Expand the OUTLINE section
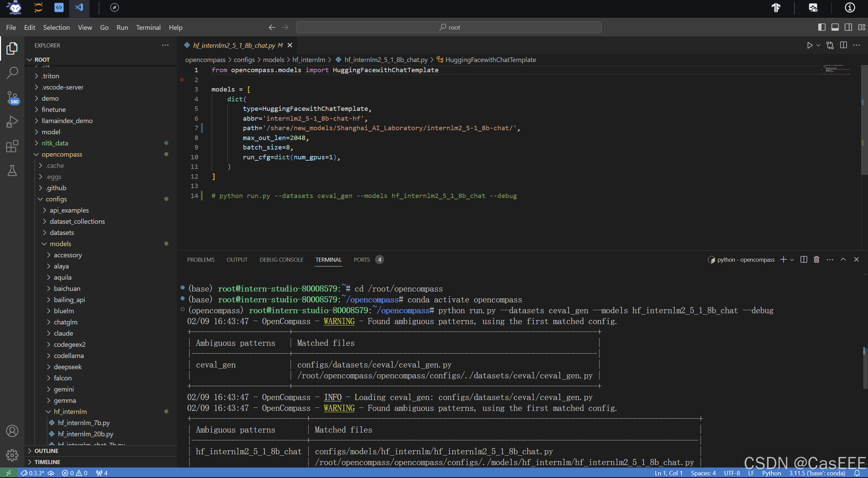Screen dimensions: 868x478 coord(46,451)
